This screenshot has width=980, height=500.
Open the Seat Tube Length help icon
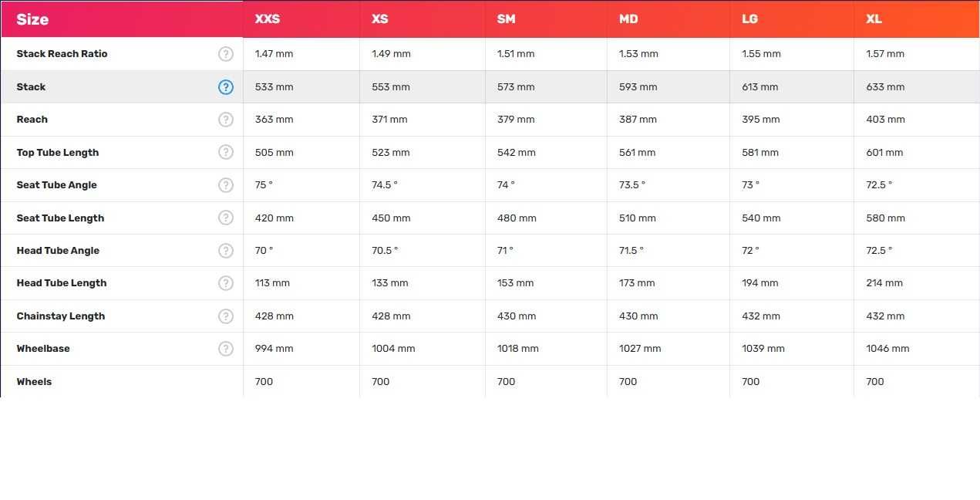click(x=225, y=218)
